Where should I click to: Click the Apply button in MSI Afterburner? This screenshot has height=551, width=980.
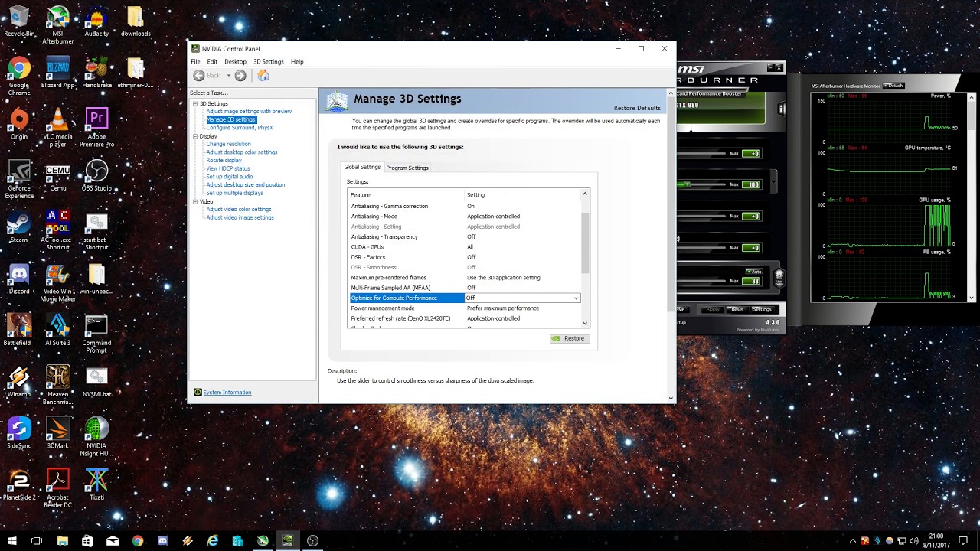tap(713, 309)
